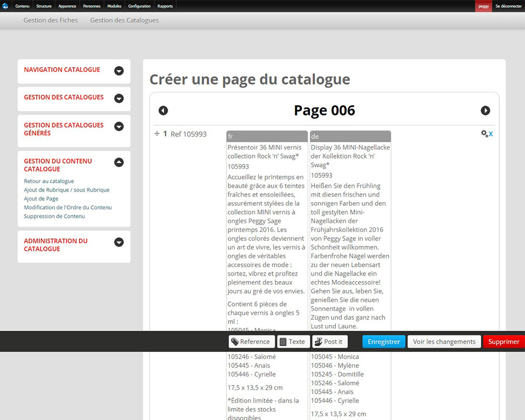
Task: Click '105046 - Mylène' in German column
Action: pos(335,365)
